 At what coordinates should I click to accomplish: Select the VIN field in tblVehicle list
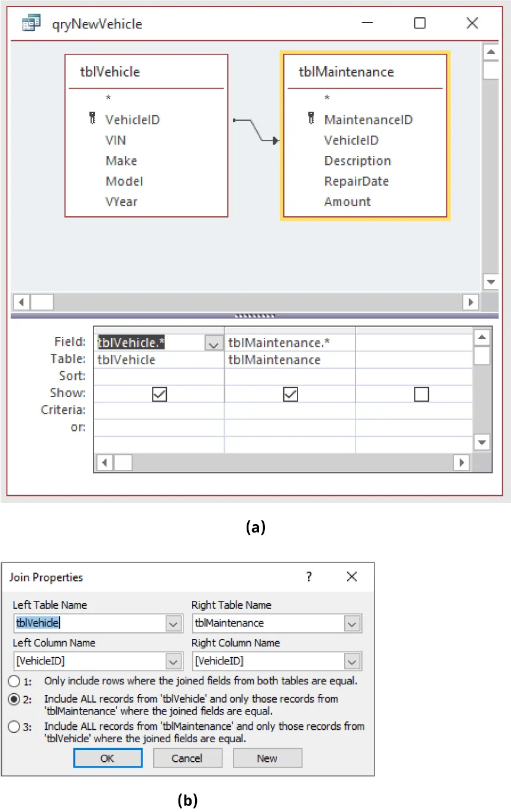pos(115,140)
